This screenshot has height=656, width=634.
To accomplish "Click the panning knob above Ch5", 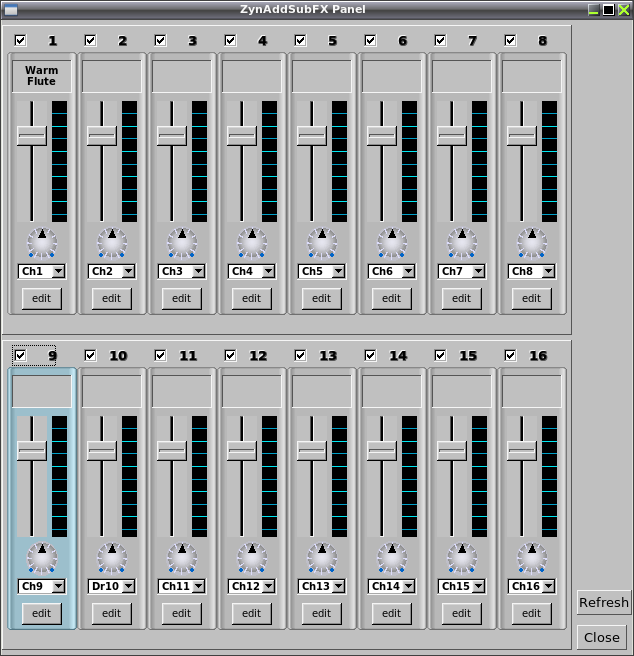I will tap(322, 243).
